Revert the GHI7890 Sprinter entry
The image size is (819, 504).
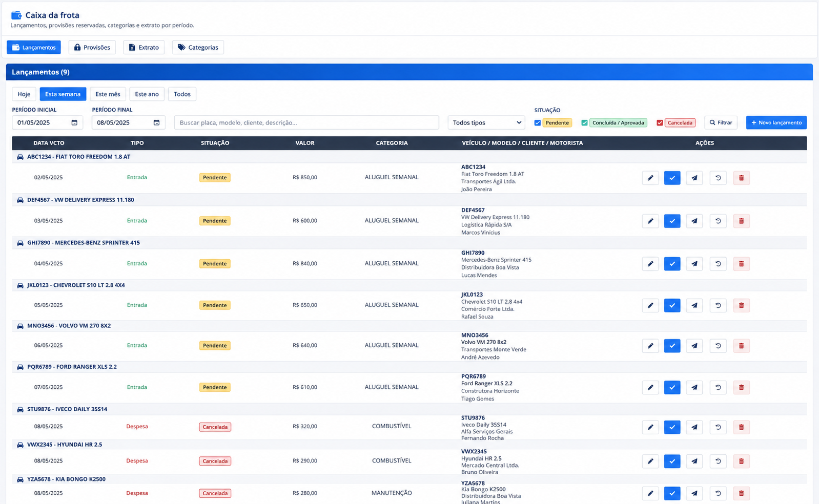tap(718, 264)
